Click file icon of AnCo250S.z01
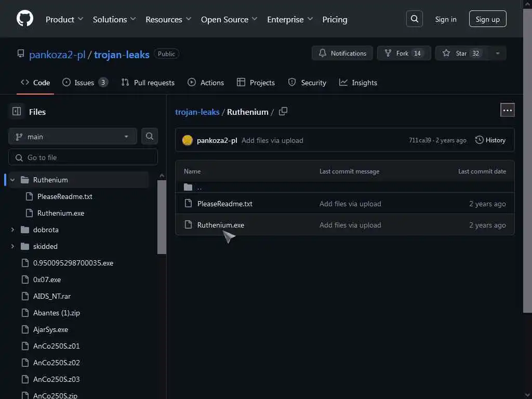Image resolution: width=532 pixels, height=399 pixels. 25,346
